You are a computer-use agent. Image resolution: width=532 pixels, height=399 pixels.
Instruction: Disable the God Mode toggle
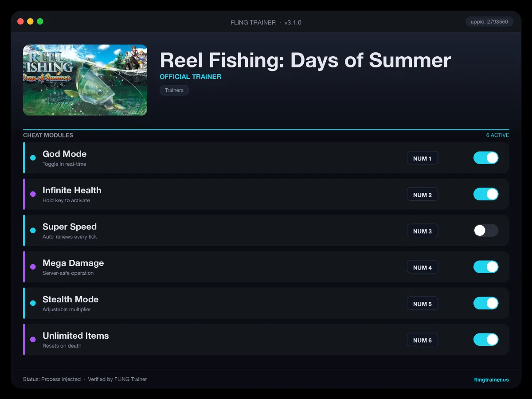point(486,158)
